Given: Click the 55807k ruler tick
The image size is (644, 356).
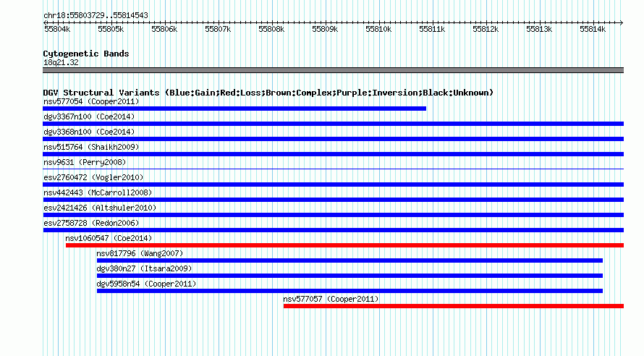Looking at the screenshot, I should point(218,29).
